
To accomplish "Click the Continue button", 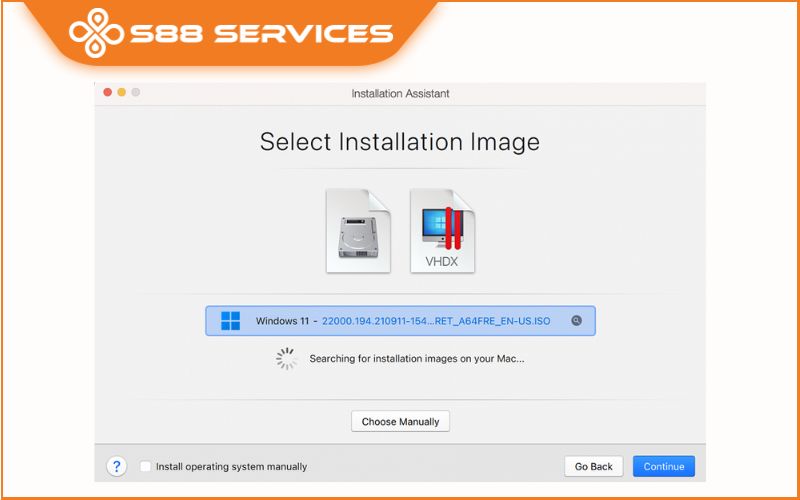I will coord(664,466).
